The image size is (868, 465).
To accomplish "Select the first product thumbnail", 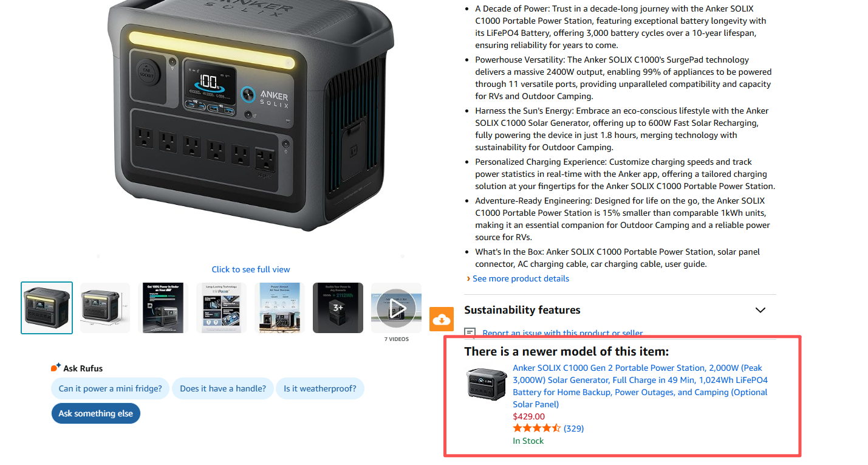I will [47, 308].
